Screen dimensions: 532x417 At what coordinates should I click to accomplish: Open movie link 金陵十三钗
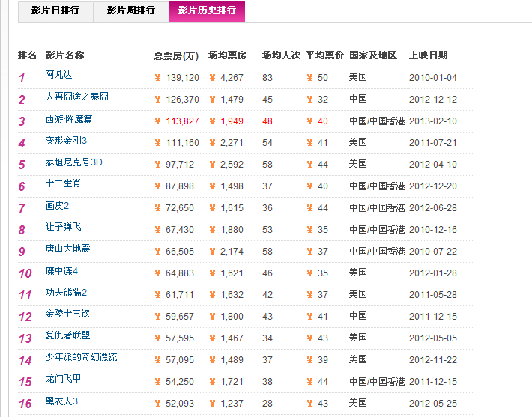(x=68, y=314)
